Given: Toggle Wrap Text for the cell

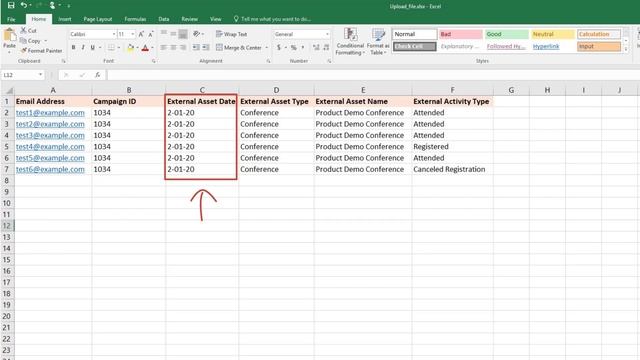Looking at the screenshot, I should coord(231,34).
